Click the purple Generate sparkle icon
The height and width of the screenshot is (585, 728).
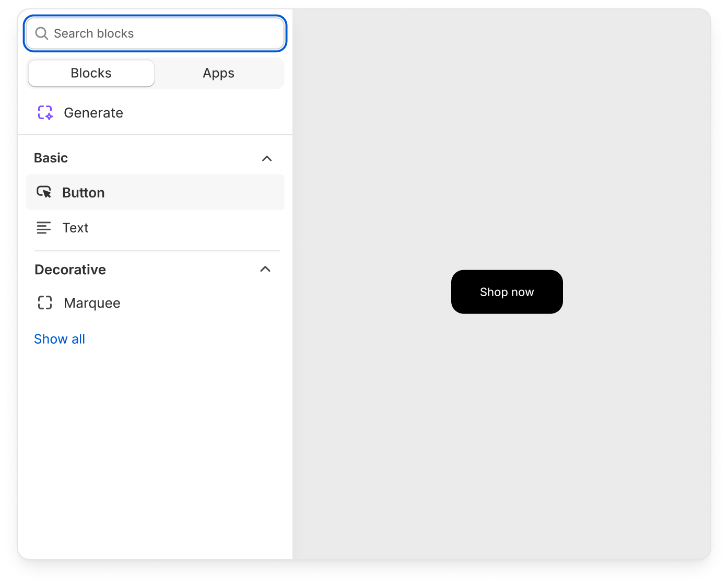45,113
